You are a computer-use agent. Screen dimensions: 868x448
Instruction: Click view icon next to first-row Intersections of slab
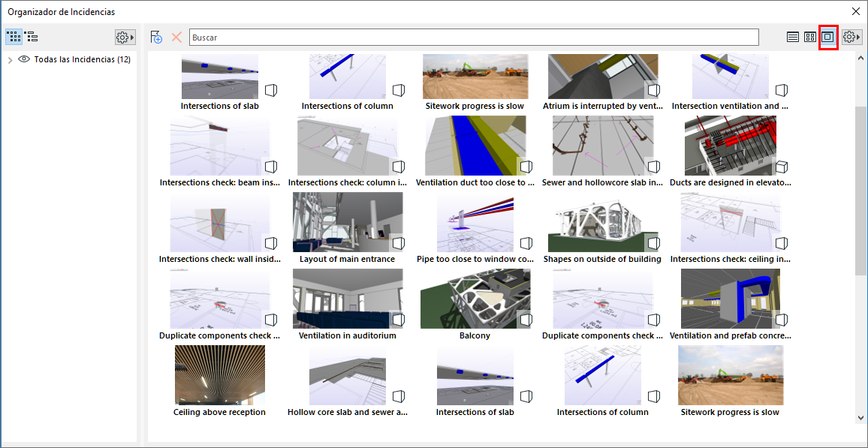(271, 90)
